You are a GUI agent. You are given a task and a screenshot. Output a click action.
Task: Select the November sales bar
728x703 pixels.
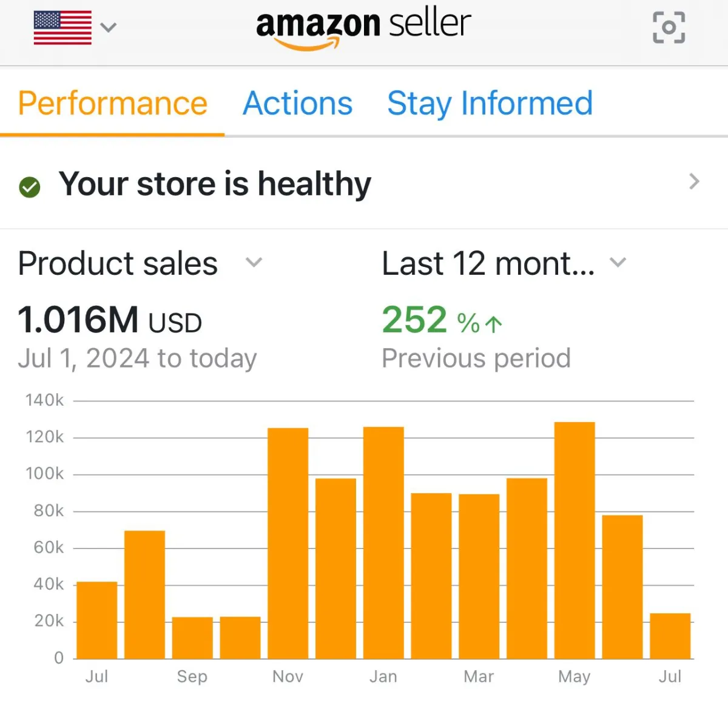point(288,543)
